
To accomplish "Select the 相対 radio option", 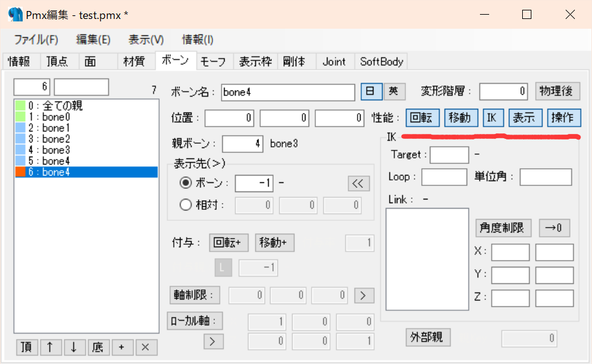I will pos(185,205).
